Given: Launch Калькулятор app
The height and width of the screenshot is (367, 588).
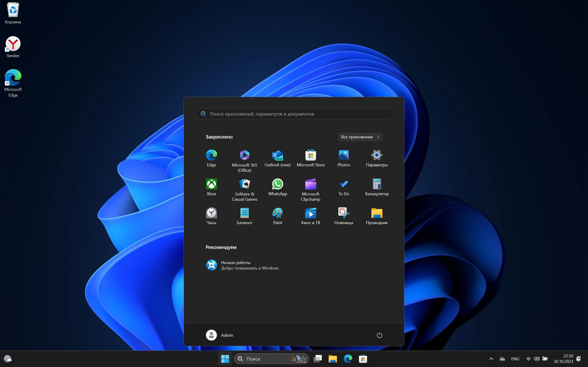Looking at the screenshot, I should coord(377,187).
